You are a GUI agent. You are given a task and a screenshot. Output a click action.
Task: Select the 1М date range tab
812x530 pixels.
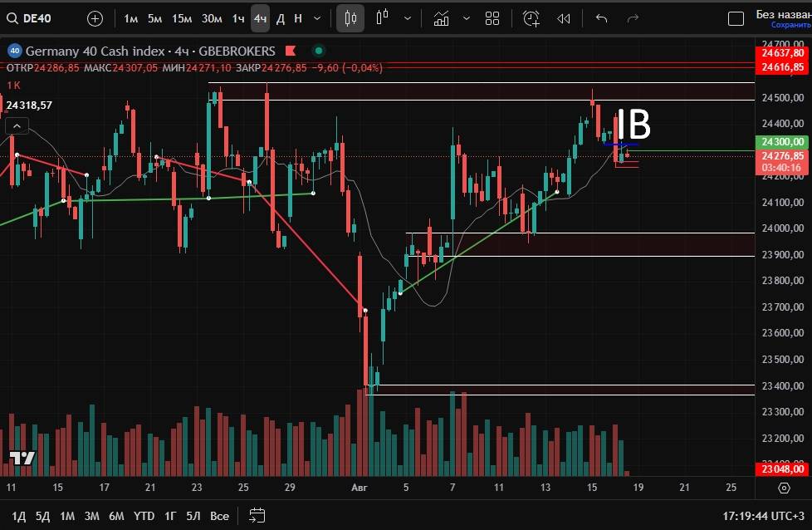pos(67,516)
